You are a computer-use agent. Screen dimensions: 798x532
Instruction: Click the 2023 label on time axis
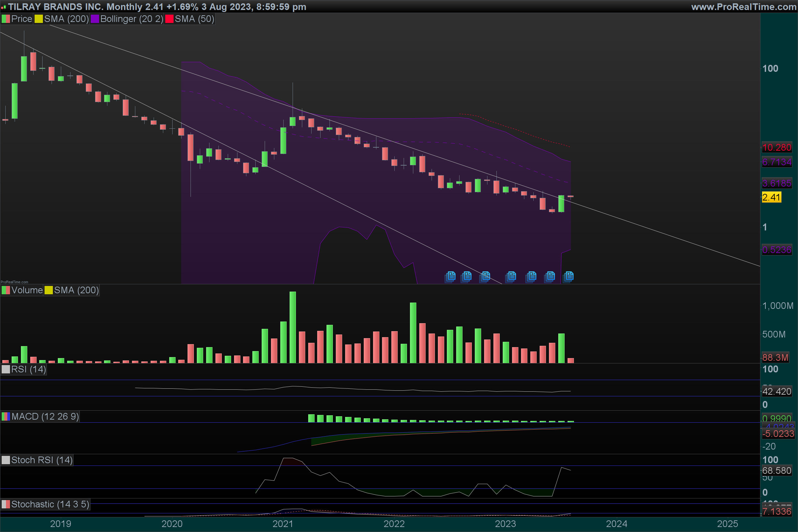pyautogui.click(x=505, y=524)
